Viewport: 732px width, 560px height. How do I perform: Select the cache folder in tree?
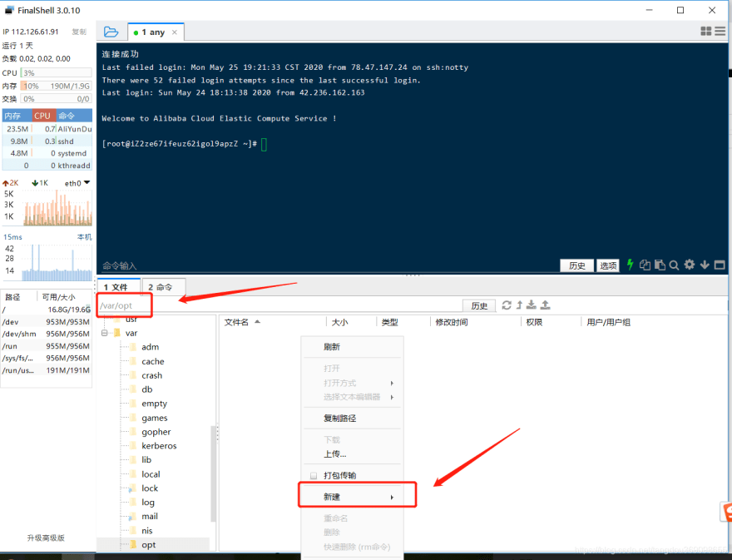[153, 361]
